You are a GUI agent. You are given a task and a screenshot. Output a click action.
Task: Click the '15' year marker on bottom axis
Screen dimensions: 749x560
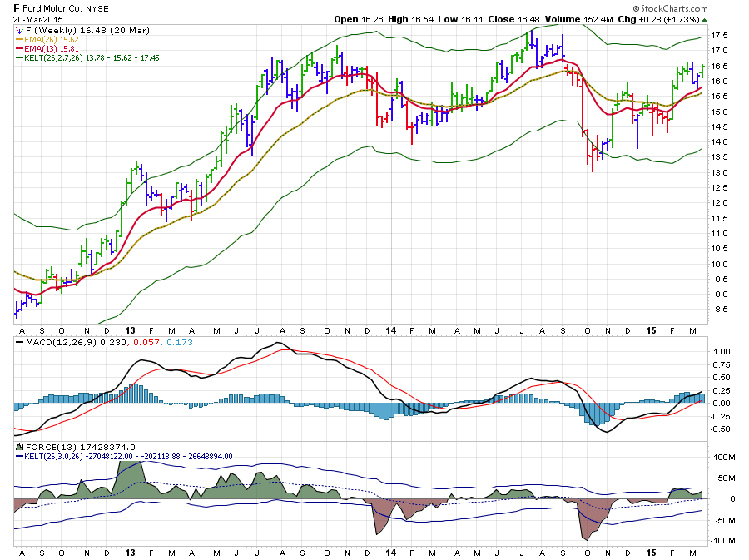[651, 553]
